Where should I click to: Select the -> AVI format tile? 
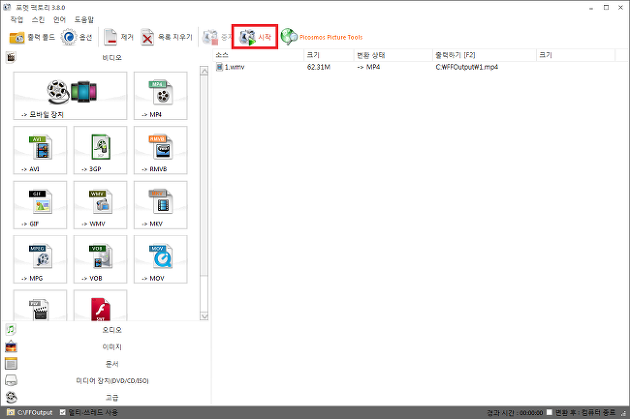(40, 150)
